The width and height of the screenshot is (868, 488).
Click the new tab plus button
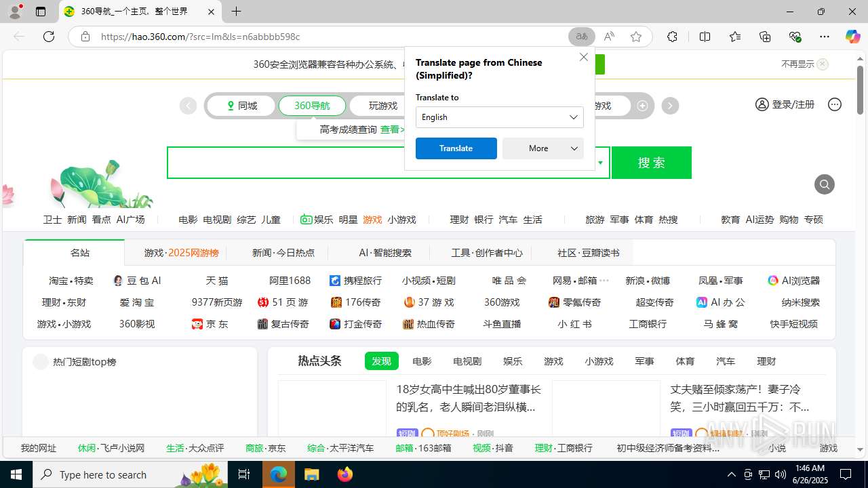pos(236,12)
